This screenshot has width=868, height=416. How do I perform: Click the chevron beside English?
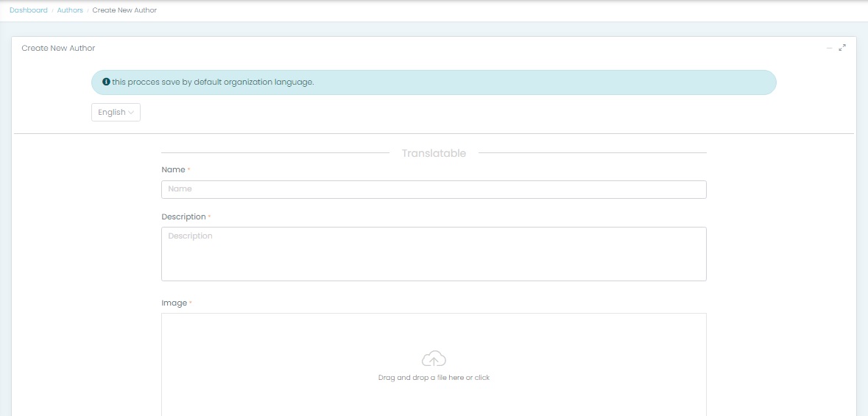pyautogui.click(x=131, y=113)
